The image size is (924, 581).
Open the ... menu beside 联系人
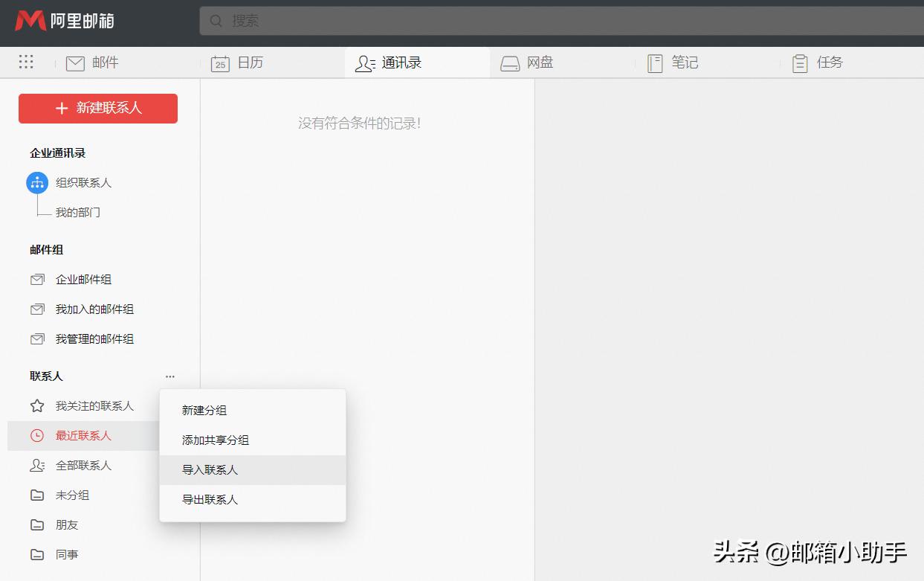click(169, 376)
